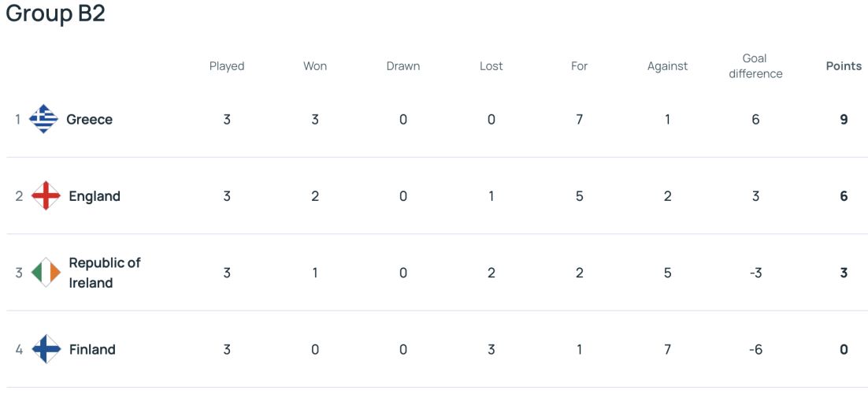The image size is (868, 394).
Task: Open the England team link
Action: 94,196
